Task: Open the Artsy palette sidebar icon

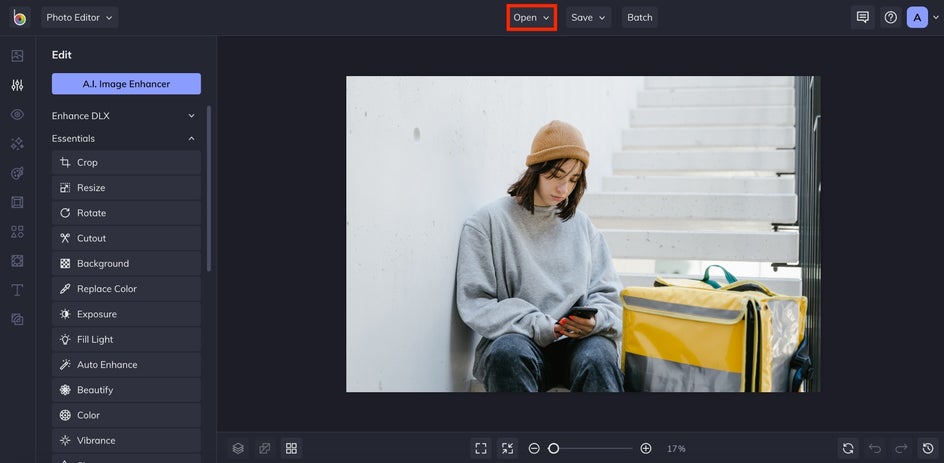Action: coord(17,173)
